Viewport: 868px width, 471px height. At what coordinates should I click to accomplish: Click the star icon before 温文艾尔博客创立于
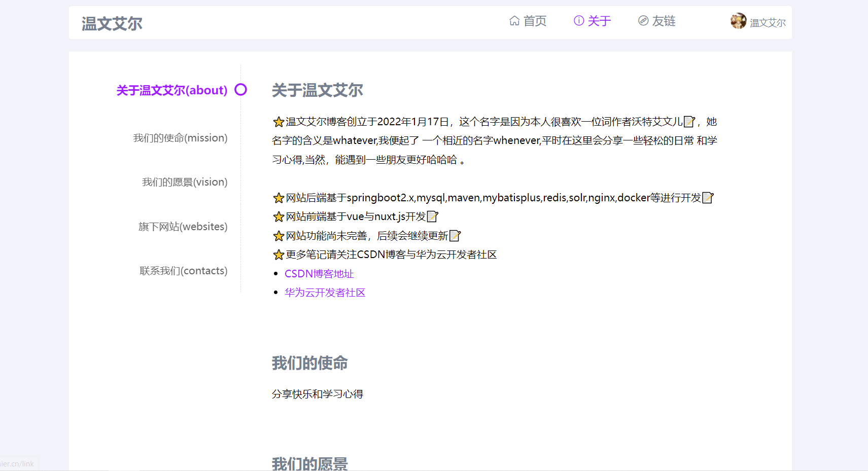click(279, 122)
